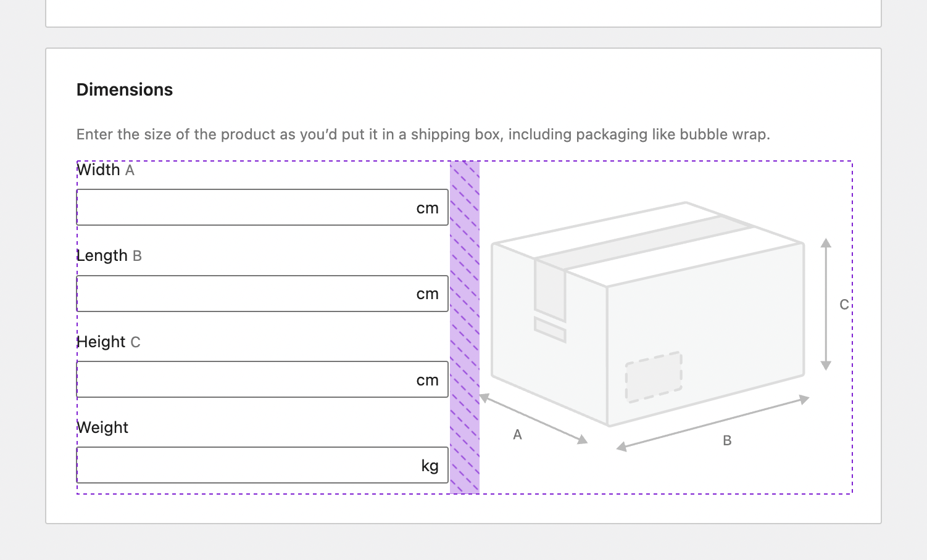The width and height of the screenshot is (927, 560).
Task: Click the cm unit label beside Height
Action: (x=427, y=379)
